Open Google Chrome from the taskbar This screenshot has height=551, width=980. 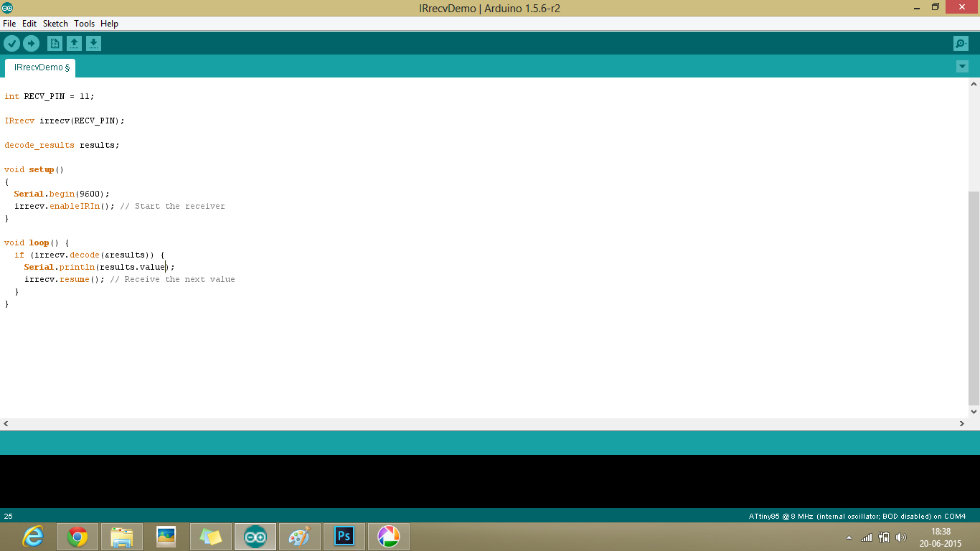pyautogui.click(x=77, y=537)
